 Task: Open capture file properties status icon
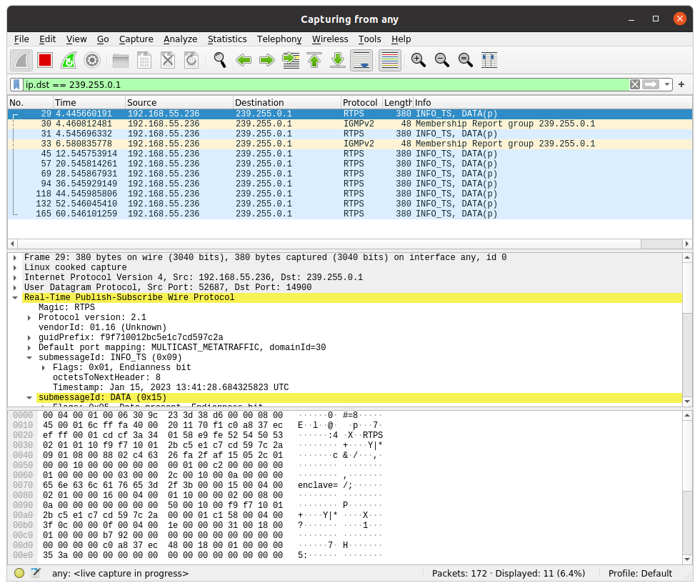(36, 573)
